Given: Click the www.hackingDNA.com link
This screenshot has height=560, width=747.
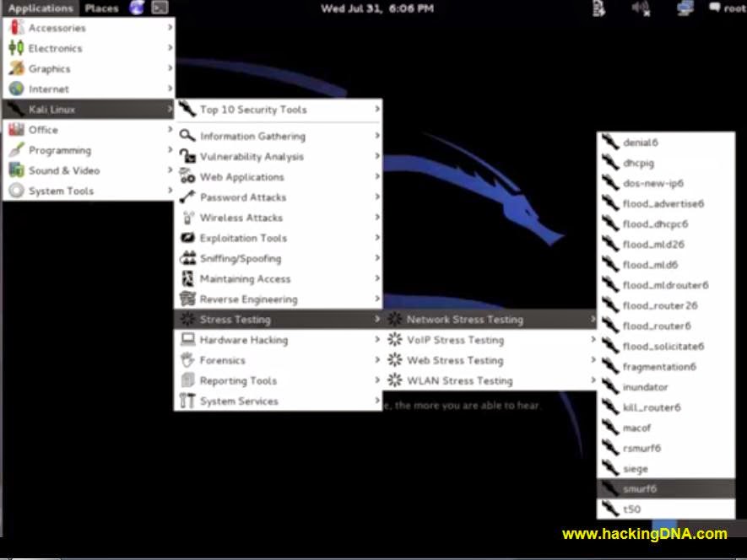Looking at the screenshot, I should point(644,534).
